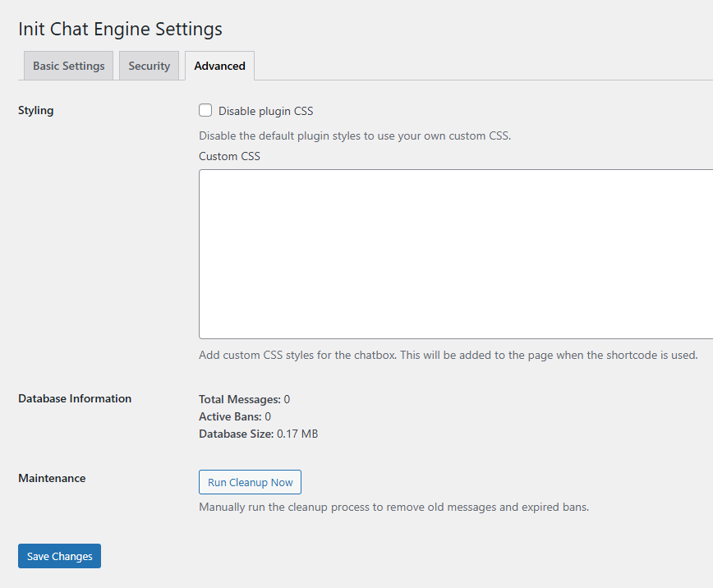Click the Run Cleanup Now button

250,482
